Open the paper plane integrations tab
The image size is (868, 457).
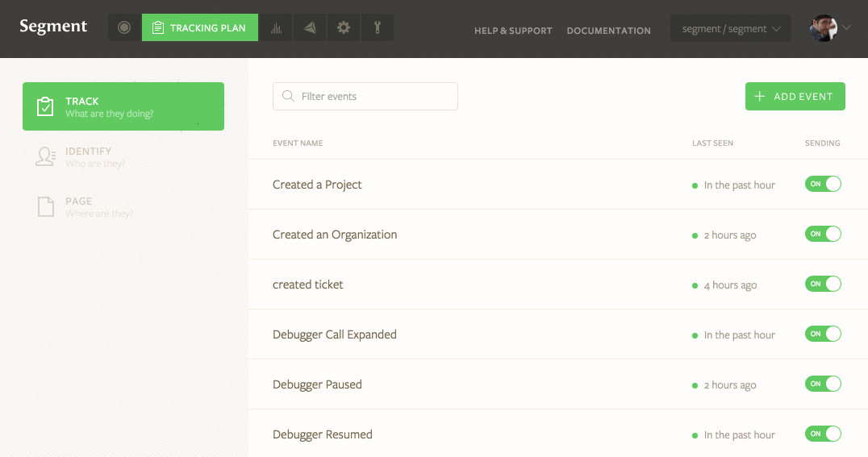tap(310, 27)
